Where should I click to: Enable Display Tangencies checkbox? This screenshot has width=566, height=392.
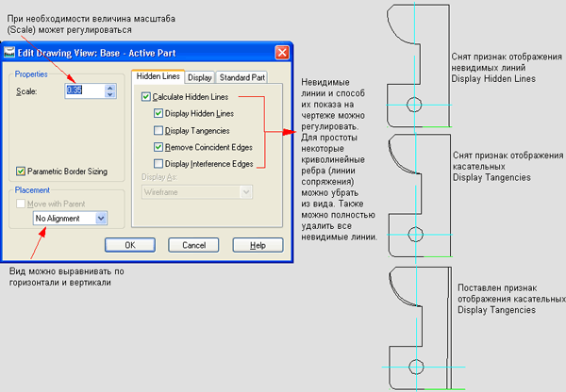158,130
